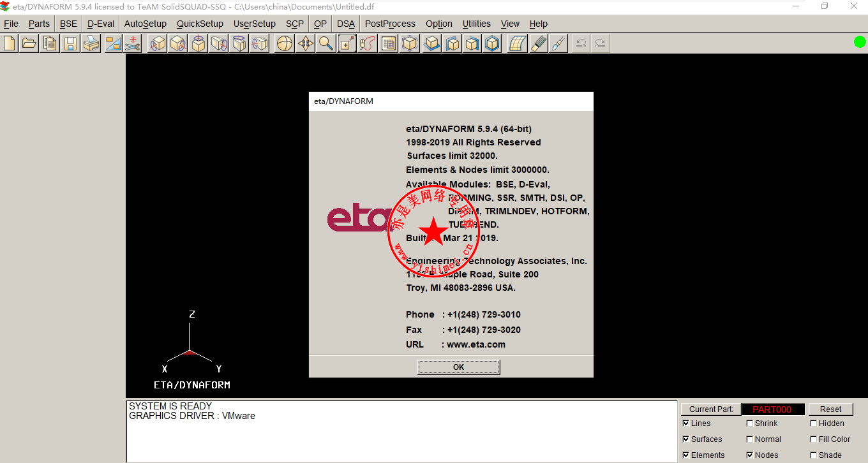Viewport: 868px width, 463px height.
Task: Activate the magnifying glass zoom tool
Action: pyautogui.click(x=326, y=43)
